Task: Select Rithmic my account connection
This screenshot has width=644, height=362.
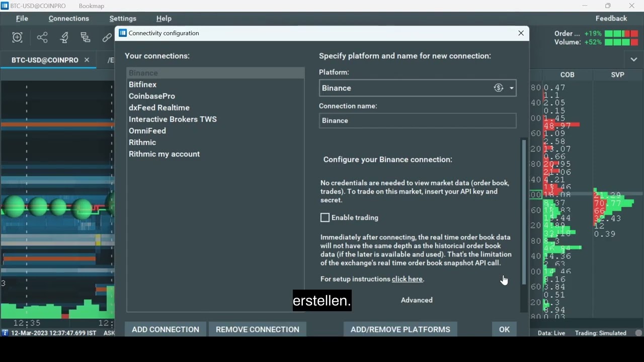Action: (216, 154)
